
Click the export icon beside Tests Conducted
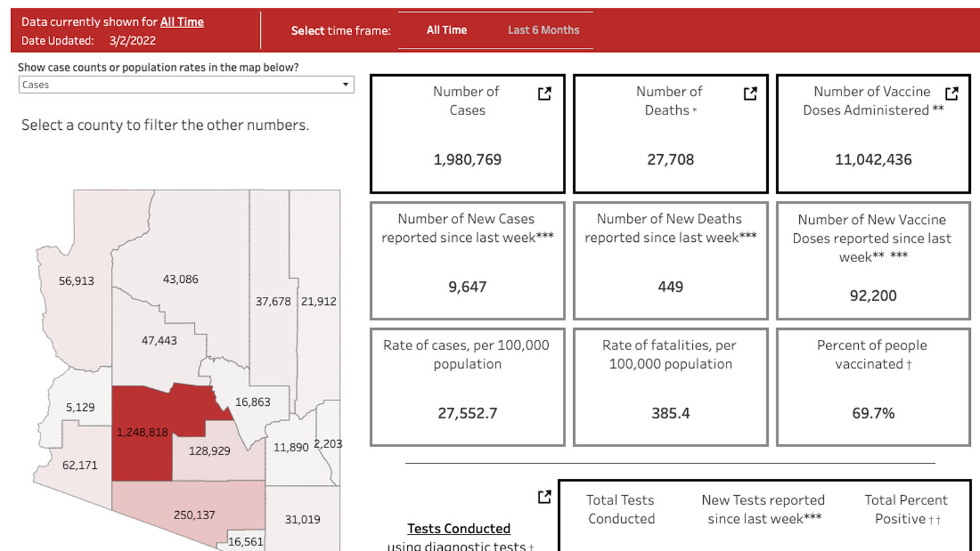point(543,498)
